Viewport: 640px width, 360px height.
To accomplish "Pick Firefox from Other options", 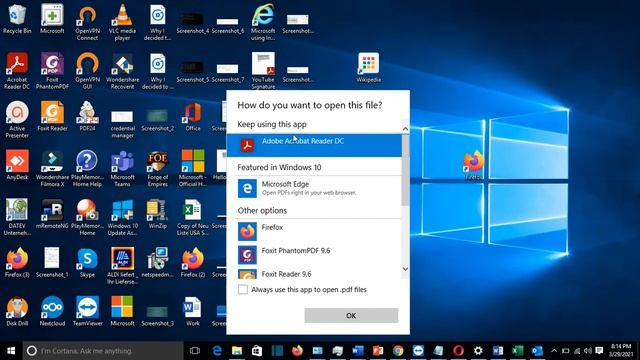I will click(314, 231).
